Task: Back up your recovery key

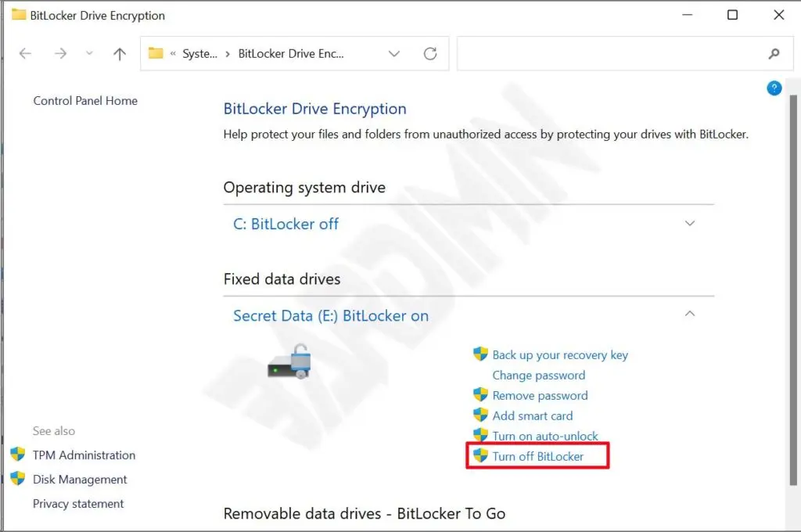Action: pos(560,354)
